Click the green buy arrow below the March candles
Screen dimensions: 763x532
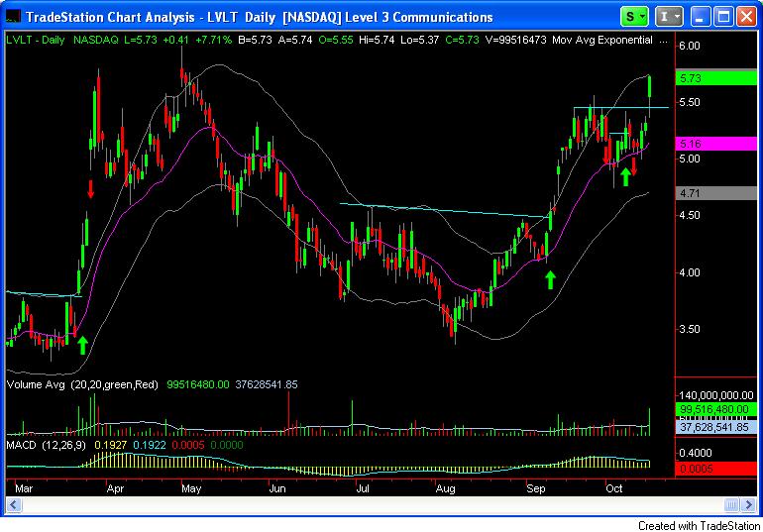click(82, 345)
